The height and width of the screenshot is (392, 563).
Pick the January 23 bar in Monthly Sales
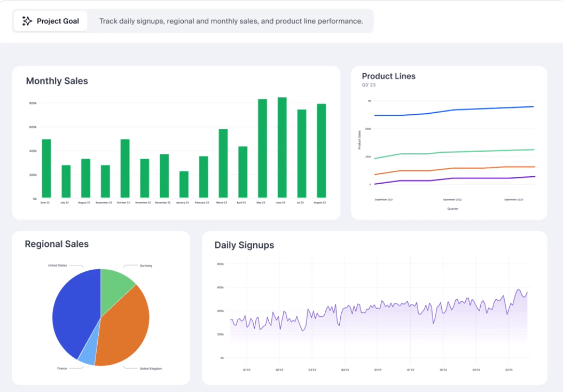tap(184, 184)
